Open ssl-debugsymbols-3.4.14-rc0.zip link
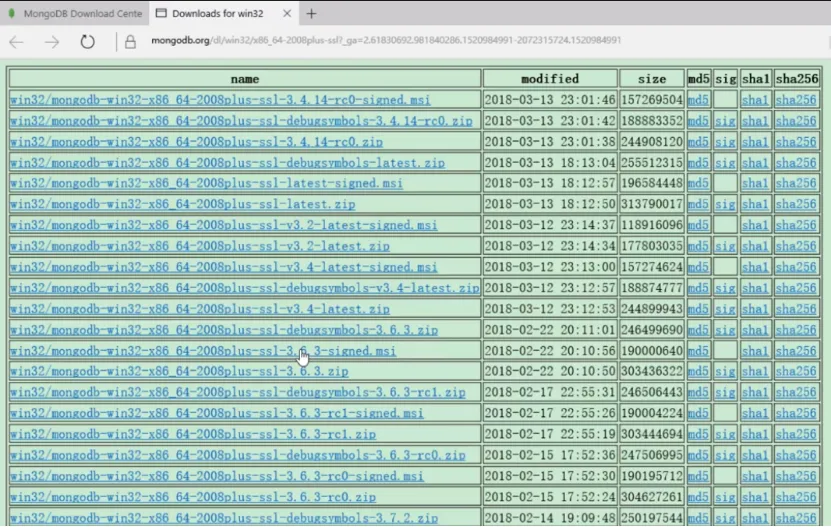This screenshot has height=527, width=831. [241, 121]
